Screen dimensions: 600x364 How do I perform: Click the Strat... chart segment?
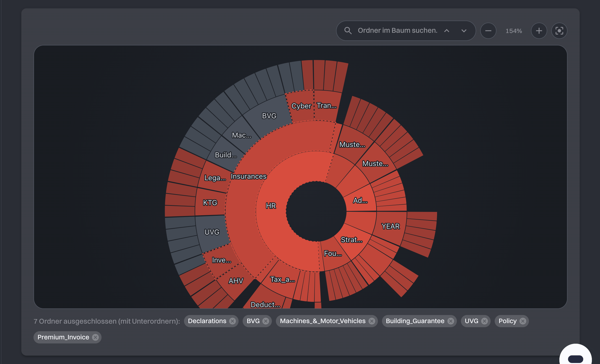point(352,240)
